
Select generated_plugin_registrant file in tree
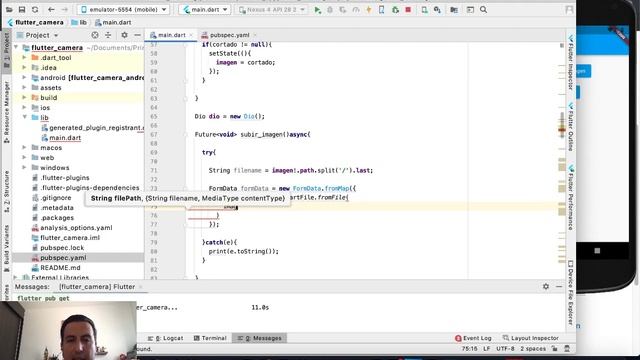click(x=92, y=128)
